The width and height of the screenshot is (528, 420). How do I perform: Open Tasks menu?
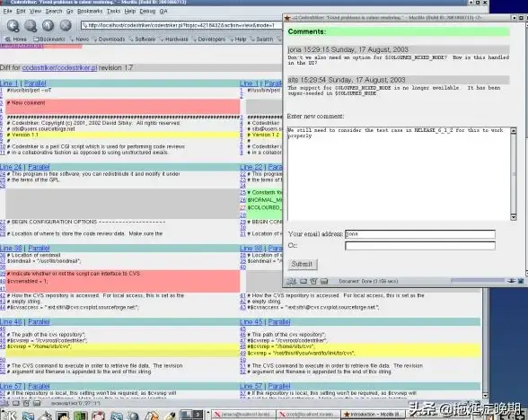(x=113, y=11)
